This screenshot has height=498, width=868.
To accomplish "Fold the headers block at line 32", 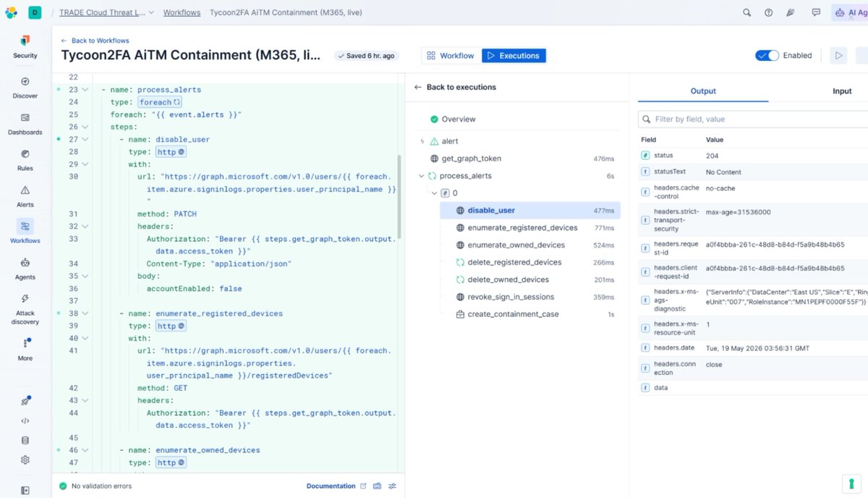I will tap(85, 227).
